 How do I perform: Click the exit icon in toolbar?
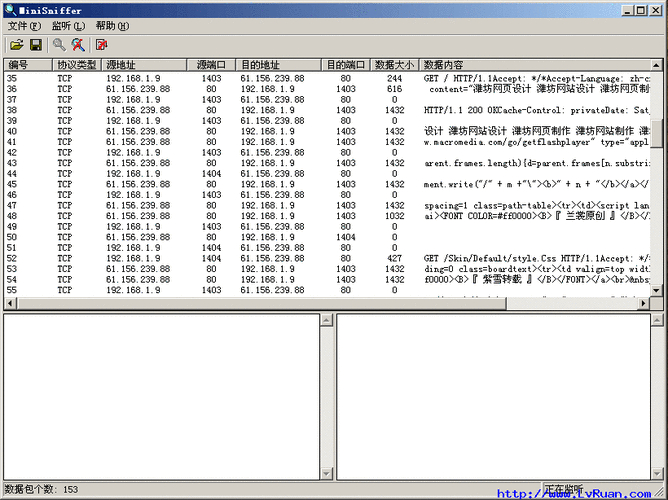point(101,45)
